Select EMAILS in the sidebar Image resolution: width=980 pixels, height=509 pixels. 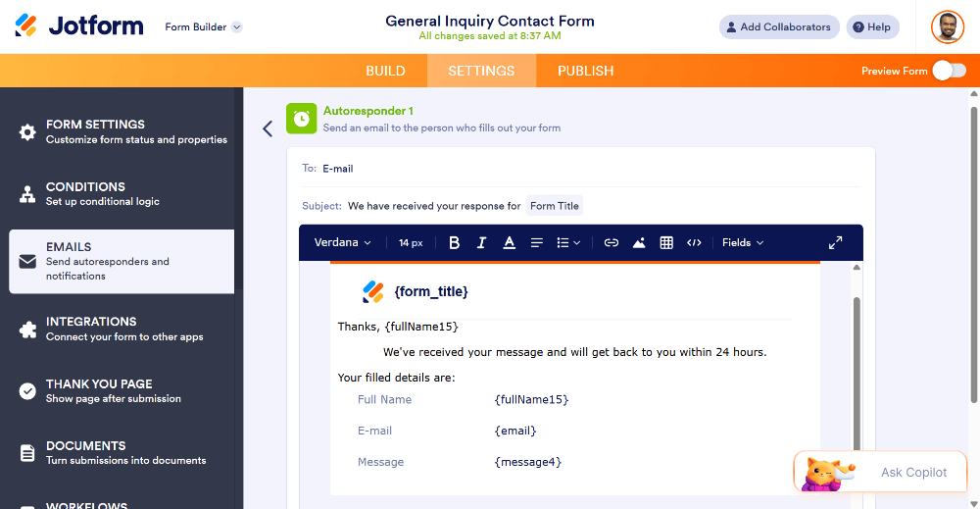pyautogui.click(x=122, y=262)
